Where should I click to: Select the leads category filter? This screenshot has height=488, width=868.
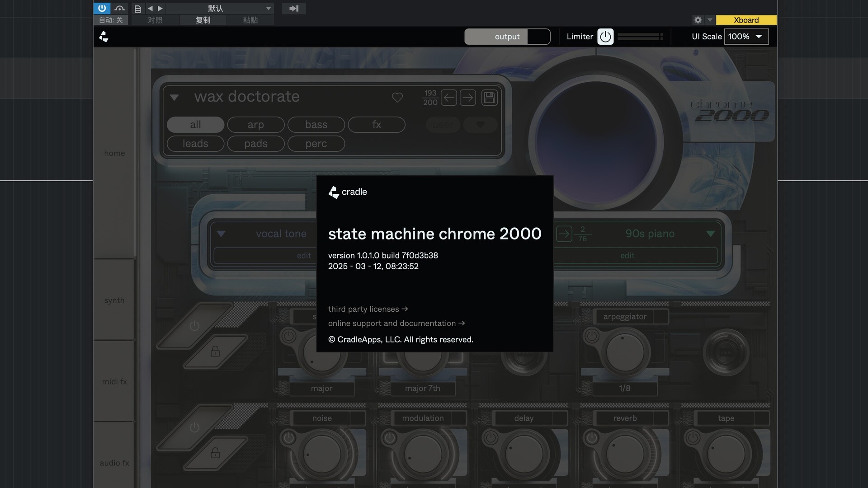pyautogui.click(x=195, y=144)
